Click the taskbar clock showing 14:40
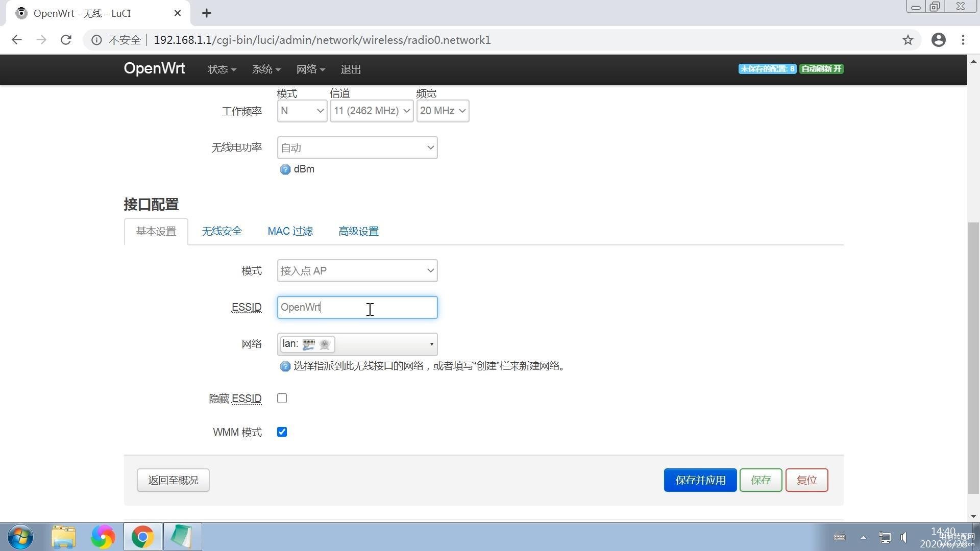980x551 pixels. (943, 537)
